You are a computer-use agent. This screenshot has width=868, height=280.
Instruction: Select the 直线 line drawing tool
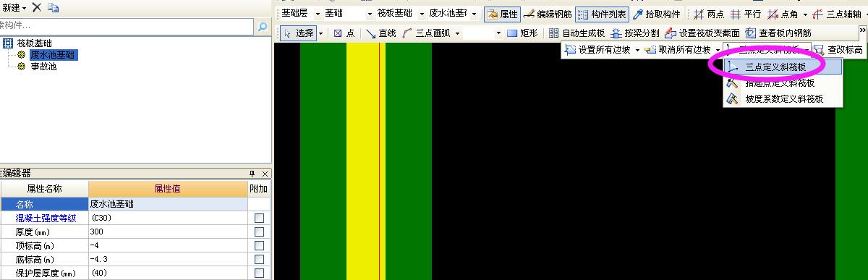click(380, 33)
